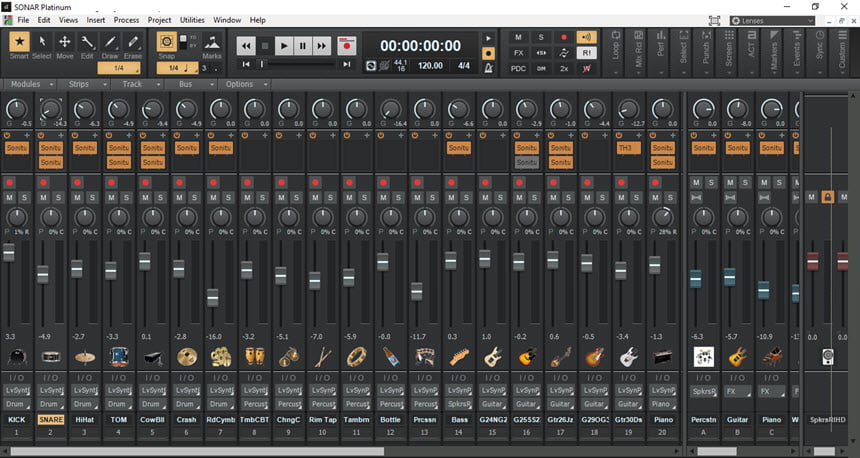Click the RdCymb volume fader
The width and height of the screenshot is (860, 458).
point(213,298)
